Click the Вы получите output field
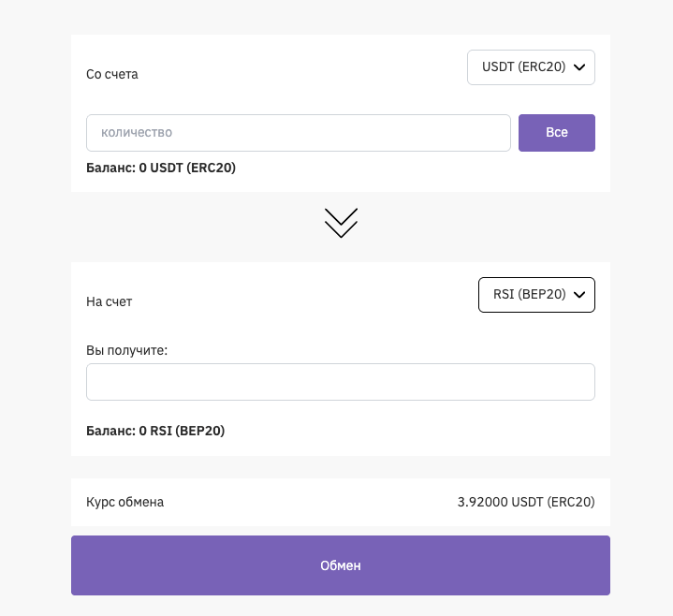This screenshot has width=673, height=616. click(x=341, y=382)
